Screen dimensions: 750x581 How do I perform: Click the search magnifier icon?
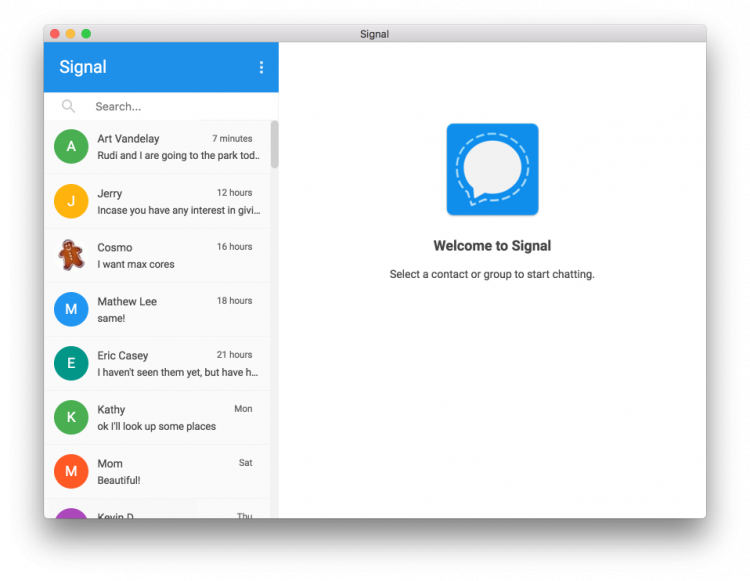tap(68, 106)
